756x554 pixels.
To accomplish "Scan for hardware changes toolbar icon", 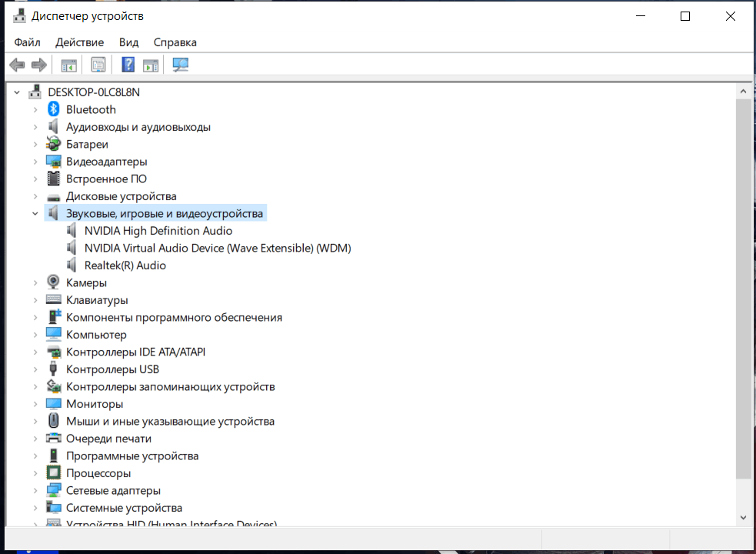I will pos(180,65).
